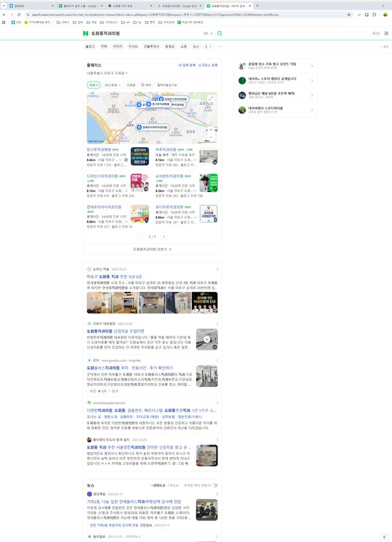Open the Naver apps grid icon
This screenshot has width=392, height=542.
(x=386, y=34)
